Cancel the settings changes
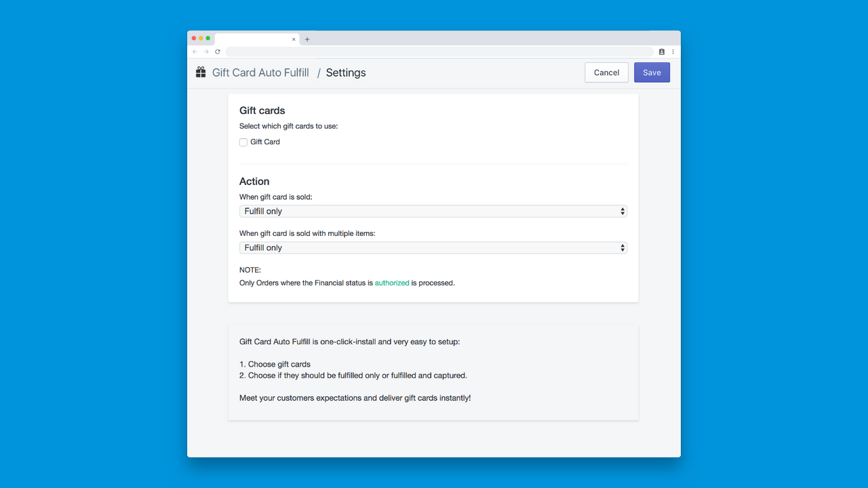Image resolution: width=868 pixels, height=488 pixels. 606,72
